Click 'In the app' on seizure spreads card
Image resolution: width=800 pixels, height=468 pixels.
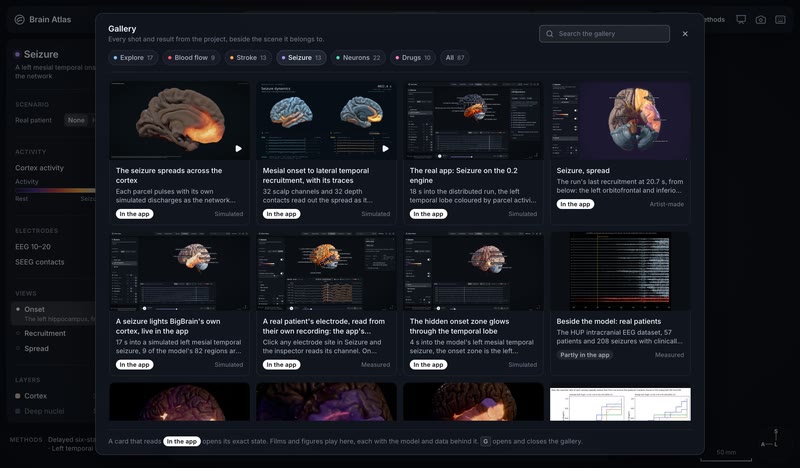pos(134,214)
